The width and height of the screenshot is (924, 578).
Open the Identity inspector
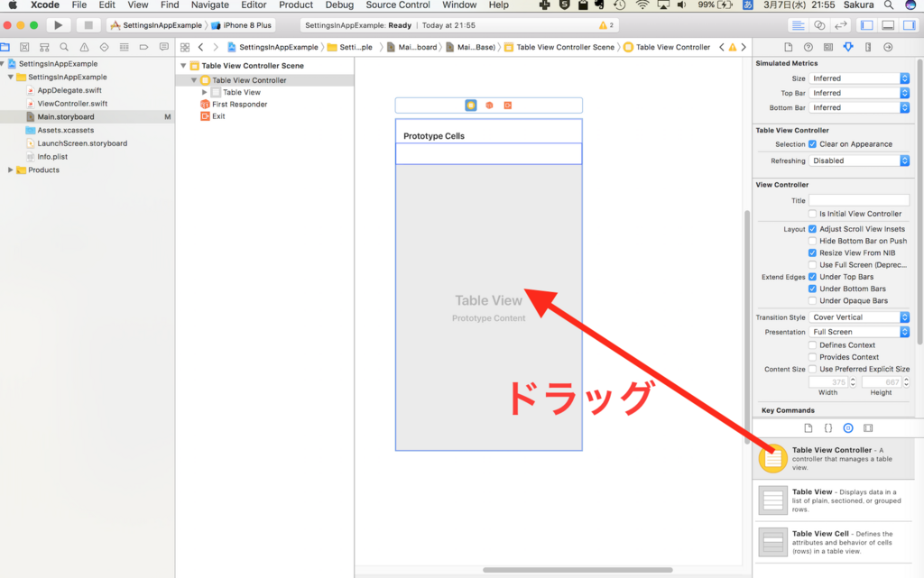tap(828, 47)
